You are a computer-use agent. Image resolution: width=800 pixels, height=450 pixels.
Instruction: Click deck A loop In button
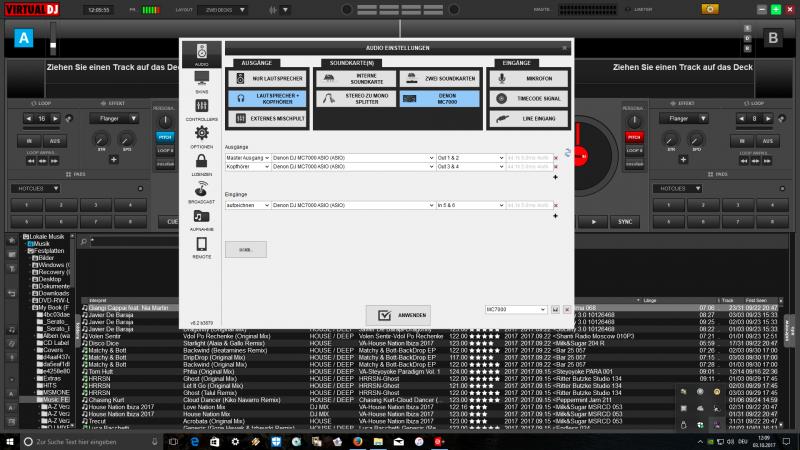(29, 141)
